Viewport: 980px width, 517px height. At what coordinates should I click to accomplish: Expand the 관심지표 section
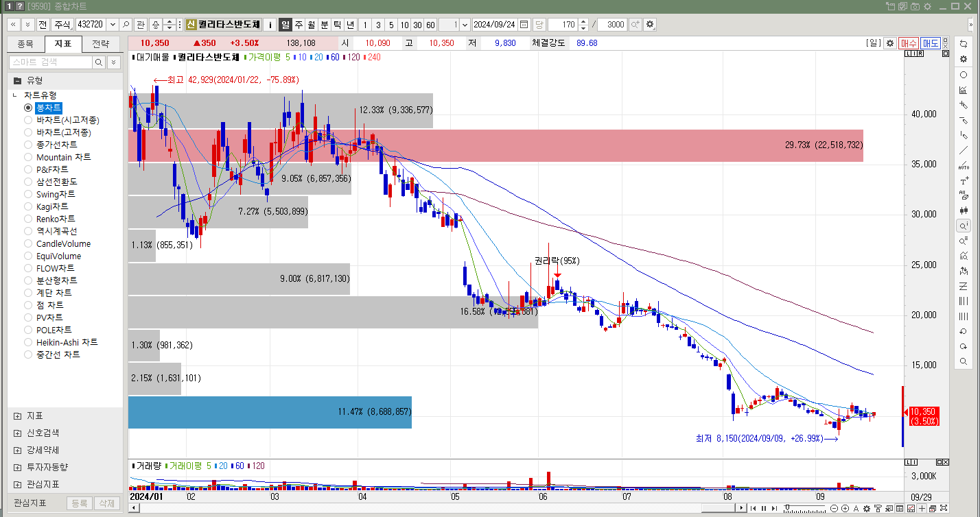[x=17, y=484]
